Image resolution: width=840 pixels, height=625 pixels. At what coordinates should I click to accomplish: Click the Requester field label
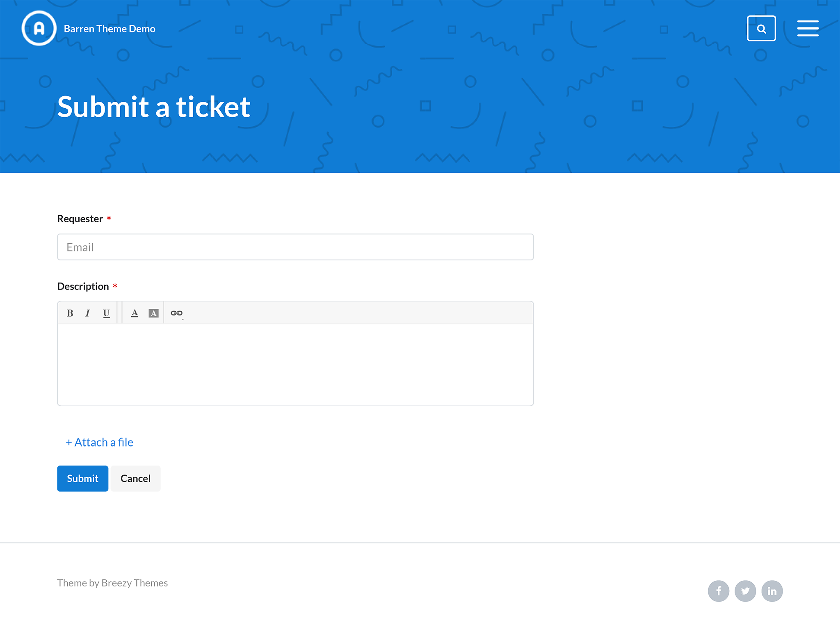tap(80, 219)
